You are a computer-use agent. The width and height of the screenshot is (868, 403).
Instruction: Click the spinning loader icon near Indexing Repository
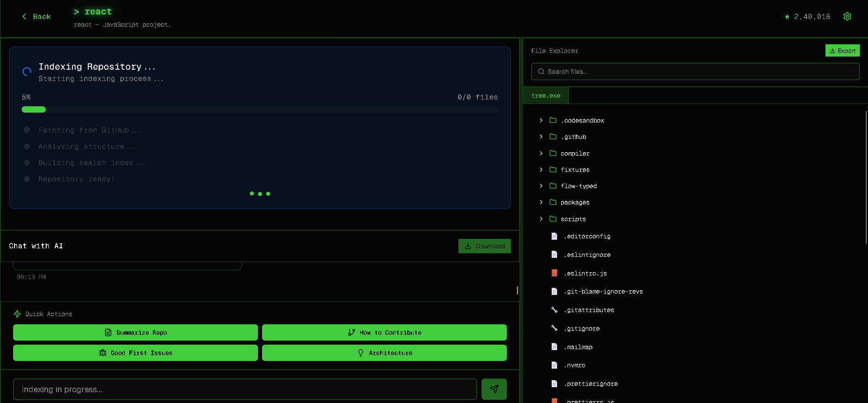27,71
